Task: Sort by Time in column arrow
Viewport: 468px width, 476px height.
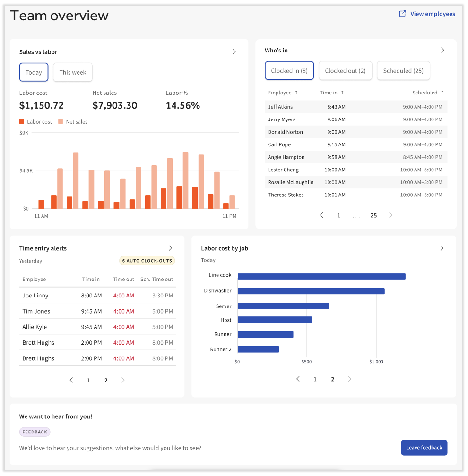Action: pyautogui.click(x=342, y=93)
